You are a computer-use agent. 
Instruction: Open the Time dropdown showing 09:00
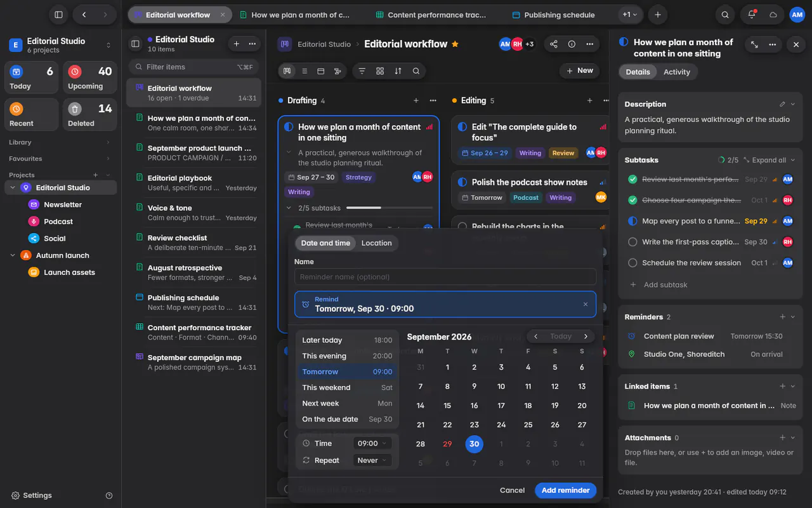pyautogui.click(x=372, y=443)
